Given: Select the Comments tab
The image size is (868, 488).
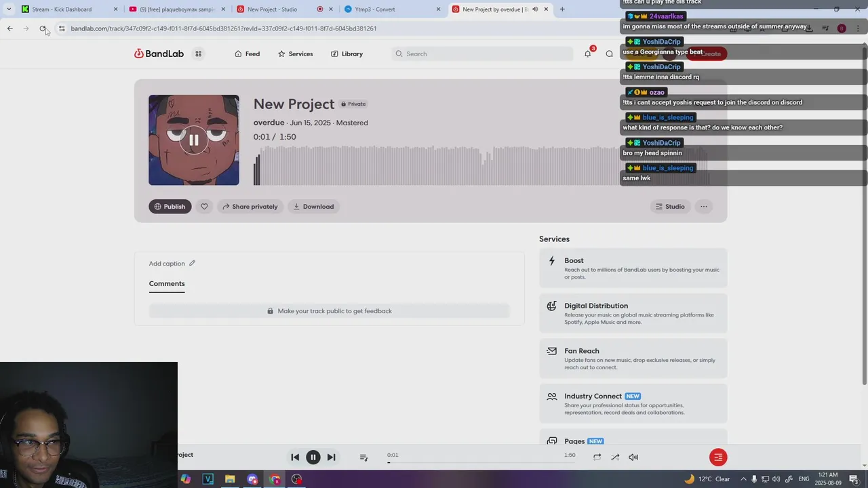Looking at the screenshot, I should pyautogui.click(x=167, y=283).
